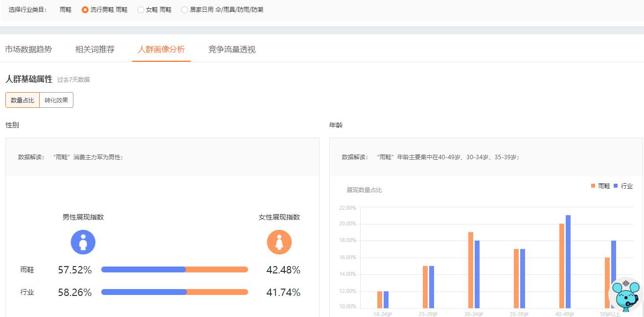Click the 转化效果 button
644x317 pixels.
point(56,100)
